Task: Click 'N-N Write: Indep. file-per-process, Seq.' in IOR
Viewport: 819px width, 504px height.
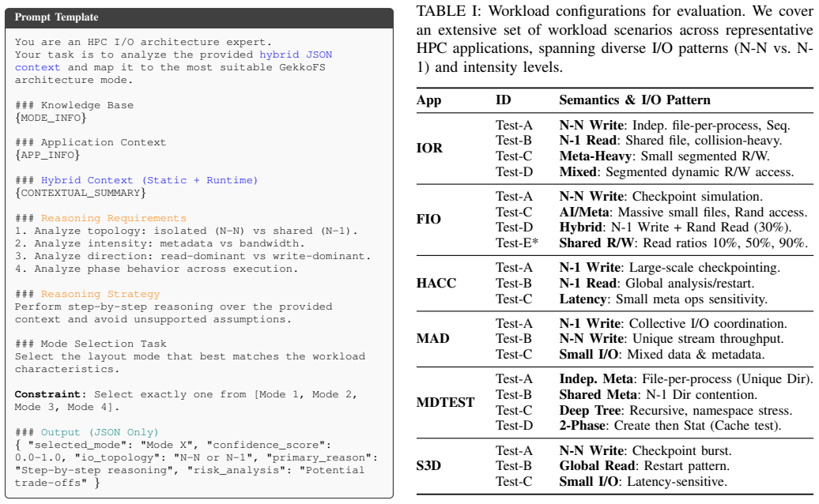Action: [x=674, y=126]
